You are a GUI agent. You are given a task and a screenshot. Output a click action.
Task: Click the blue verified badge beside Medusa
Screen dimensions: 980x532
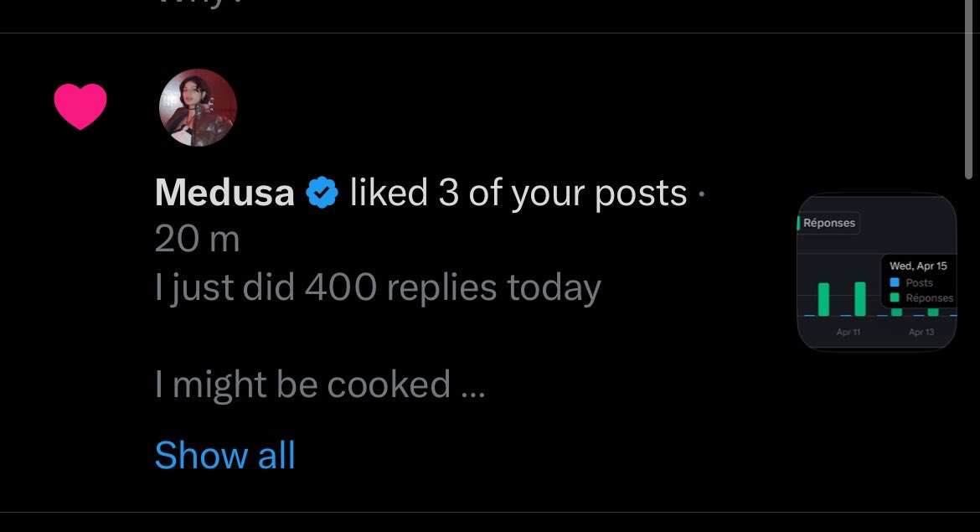[x=322, y=194]
